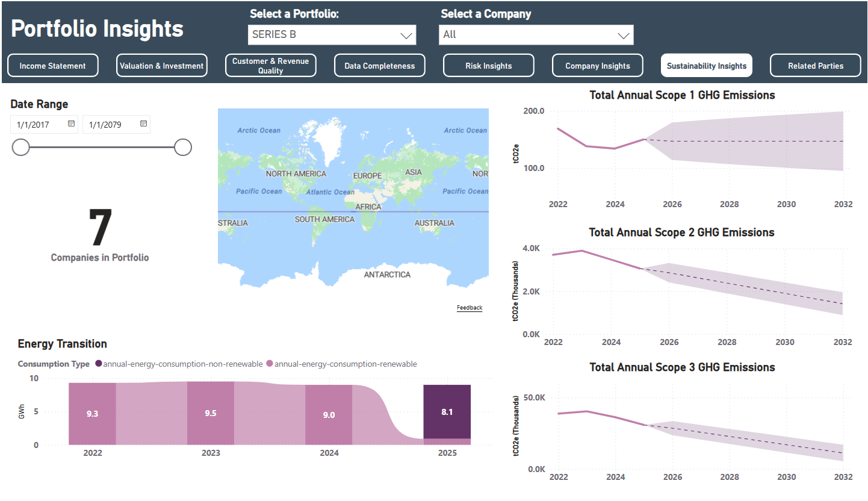Open the end date calendar picker icon
This screenshot has width=868, height=501.
(x=143, y=123)
